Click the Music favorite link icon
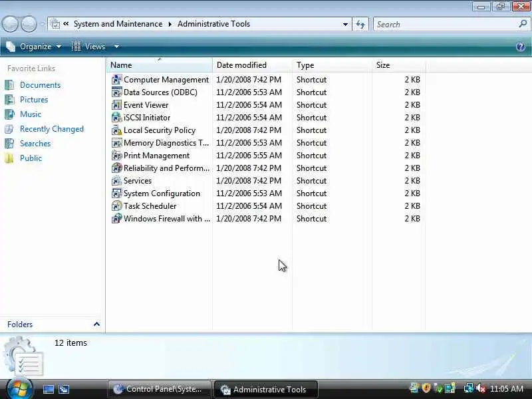This screenshot has height=399, width=532. point(9,114)
